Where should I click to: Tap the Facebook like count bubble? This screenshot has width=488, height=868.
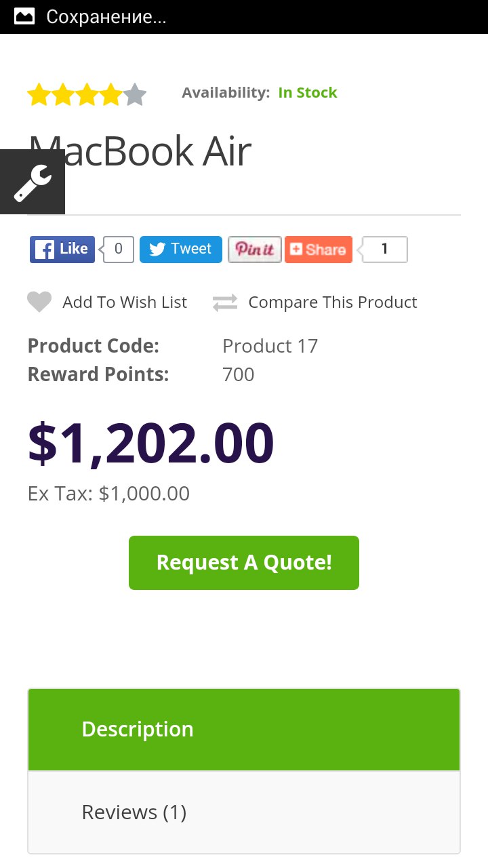tap(119, 250)
